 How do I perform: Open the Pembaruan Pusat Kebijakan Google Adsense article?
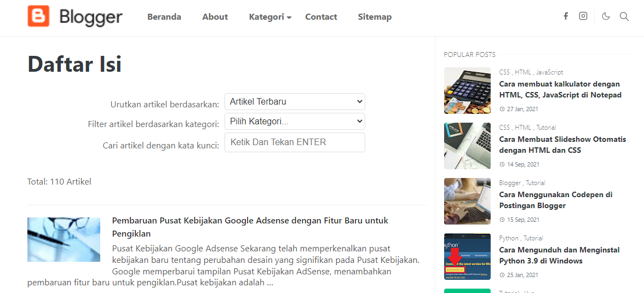tap(250, 227)
